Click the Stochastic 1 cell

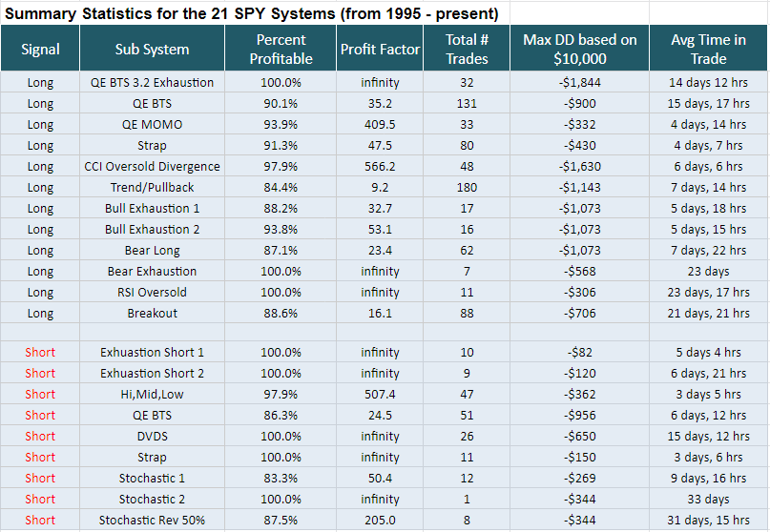click(x=152, y=478)
